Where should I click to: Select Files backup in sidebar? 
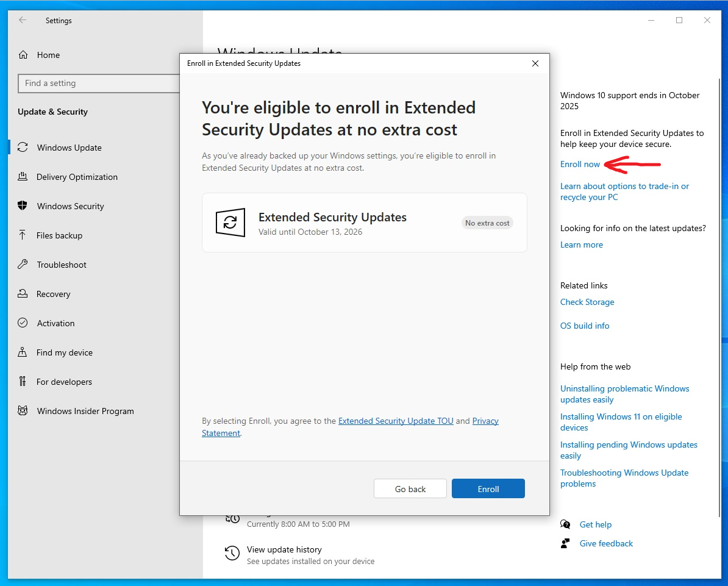59,235
